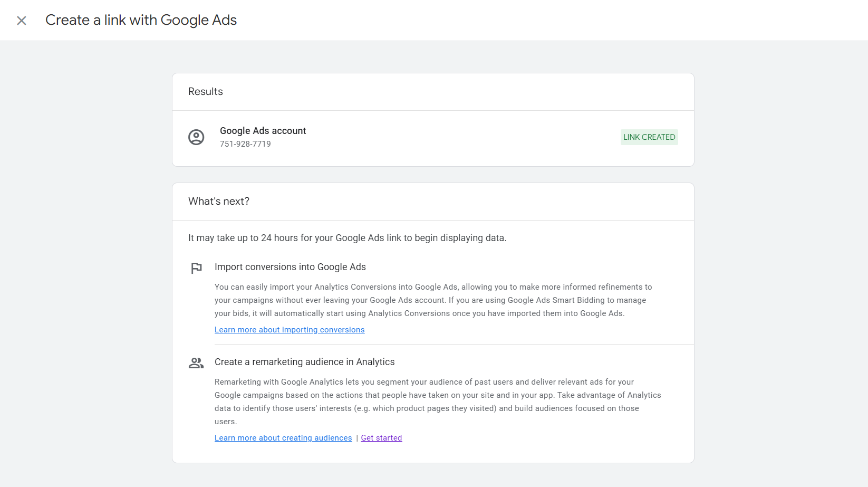Image resolution: width=868 pixels, height=487 pixels.
Task: Select the account ID 751-928-7719
Action: coord(245,144)
